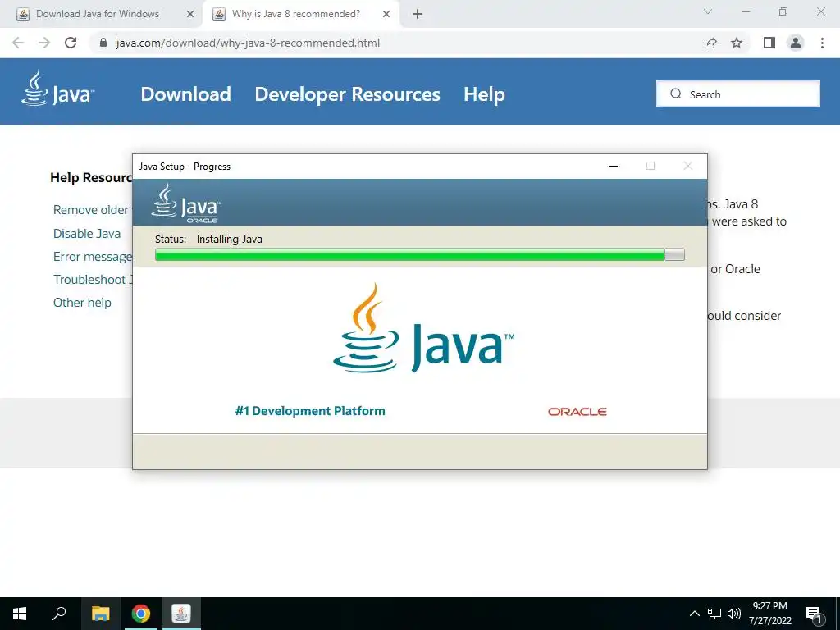This screenshot has height=630, width=840.
Task: Click the Java Oracle logo in the installer banner
Action: (x=186, y=203)
